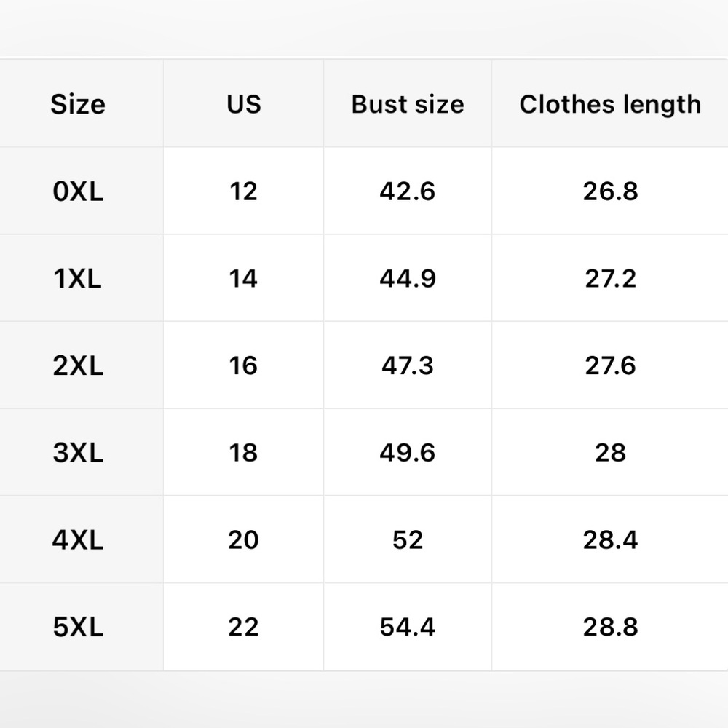The height and width of the screenshot is (728, 728).
Task: Click bust size 42.6 cell
Action: click(x=408, y=191)
